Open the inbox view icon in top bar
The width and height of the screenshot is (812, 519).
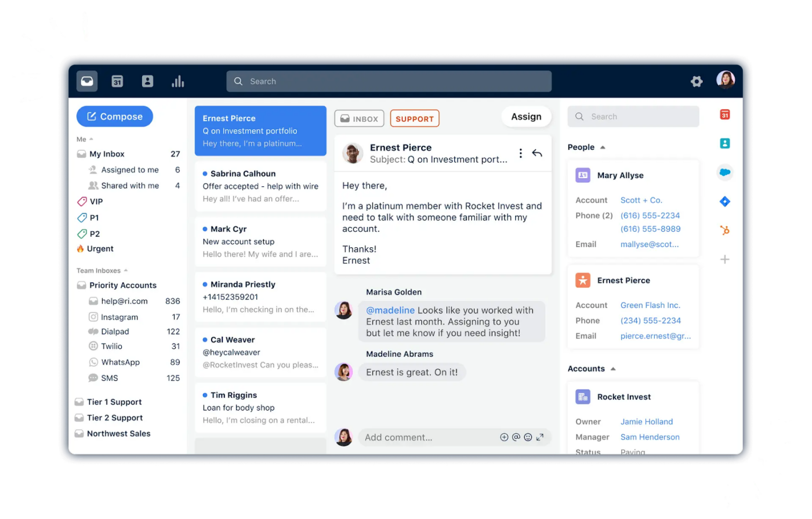click(87, 81)
